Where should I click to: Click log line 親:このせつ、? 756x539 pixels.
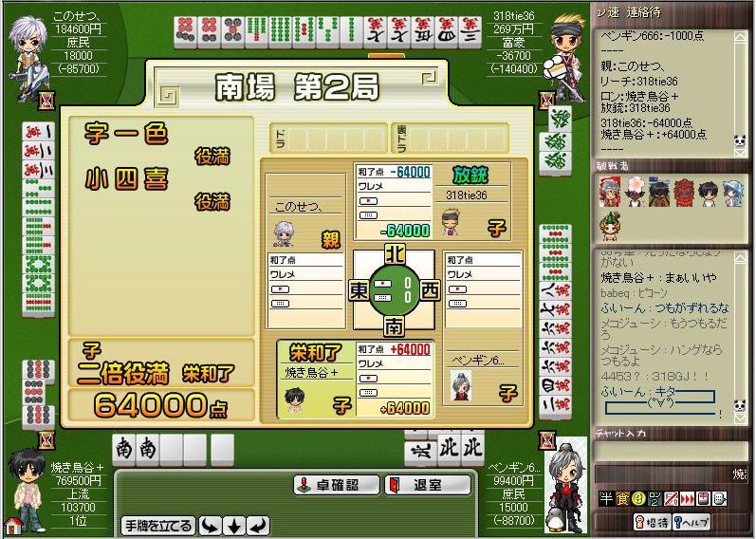point(633,66)
